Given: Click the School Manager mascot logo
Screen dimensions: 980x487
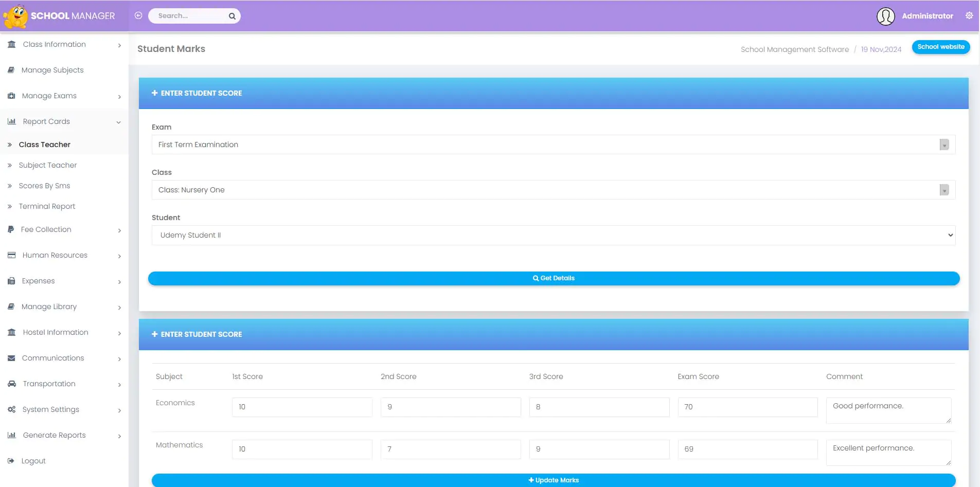Looking at the screenshot, I should pyautogui.click(x=15, y=16).
